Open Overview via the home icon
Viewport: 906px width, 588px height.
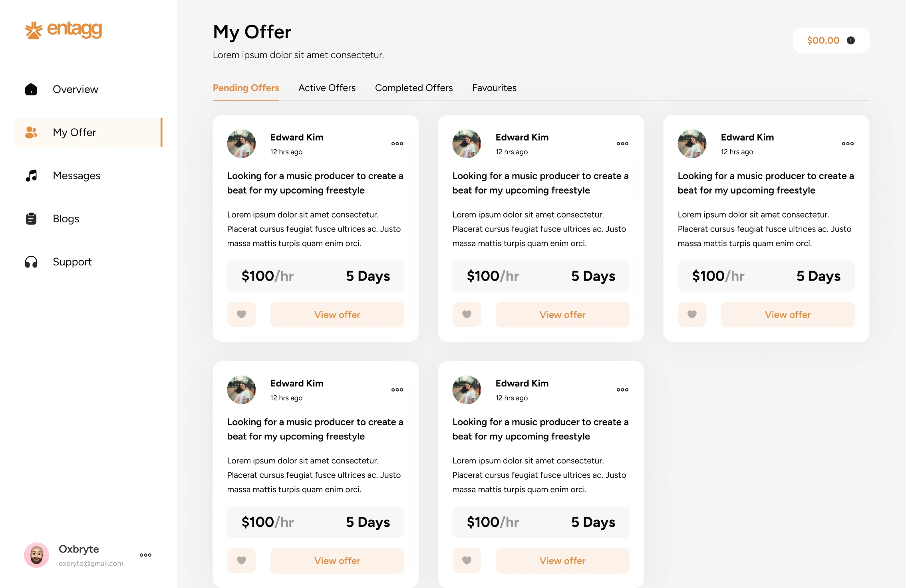pyautogui.click(x=31, y=89)
